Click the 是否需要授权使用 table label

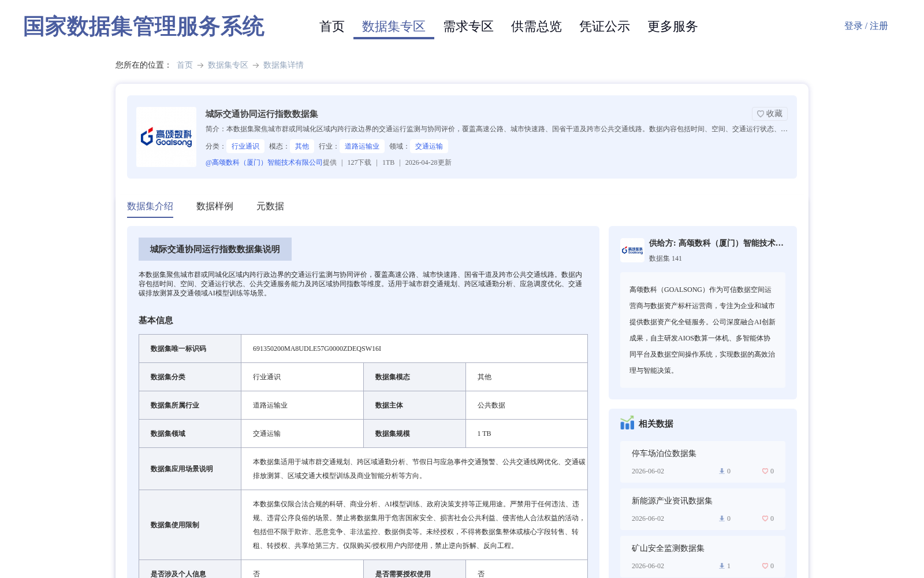(x=403, y=574)
